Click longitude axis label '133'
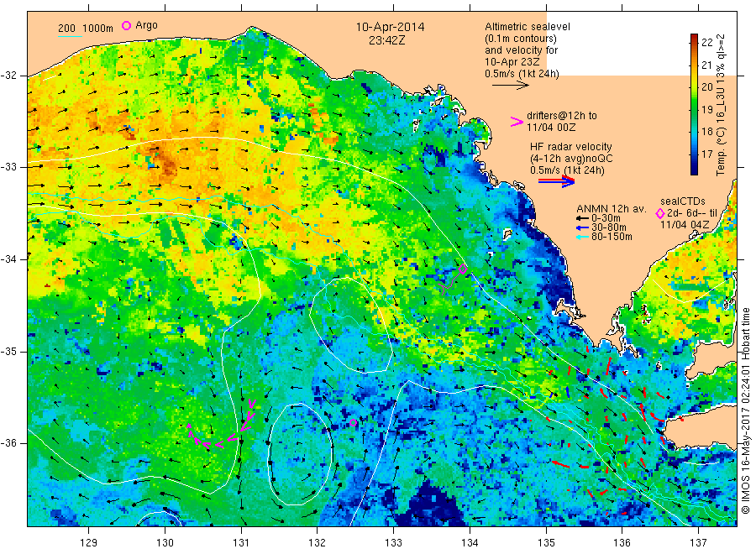 393,543
